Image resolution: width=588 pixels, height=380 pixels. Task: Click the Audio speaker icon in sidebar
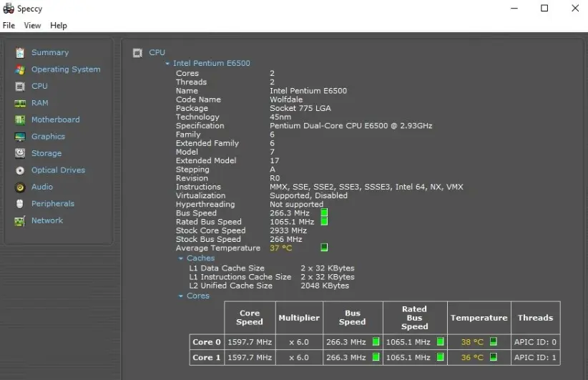[20, 187]
